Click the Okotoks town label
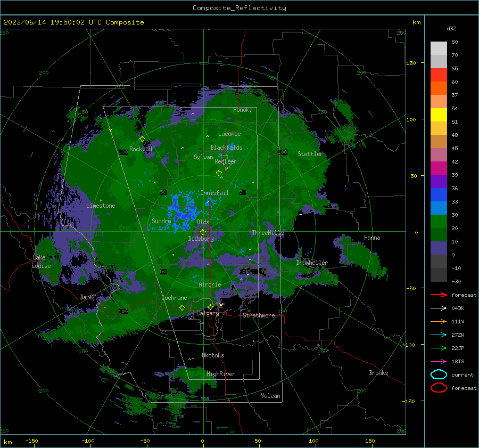 213,355
